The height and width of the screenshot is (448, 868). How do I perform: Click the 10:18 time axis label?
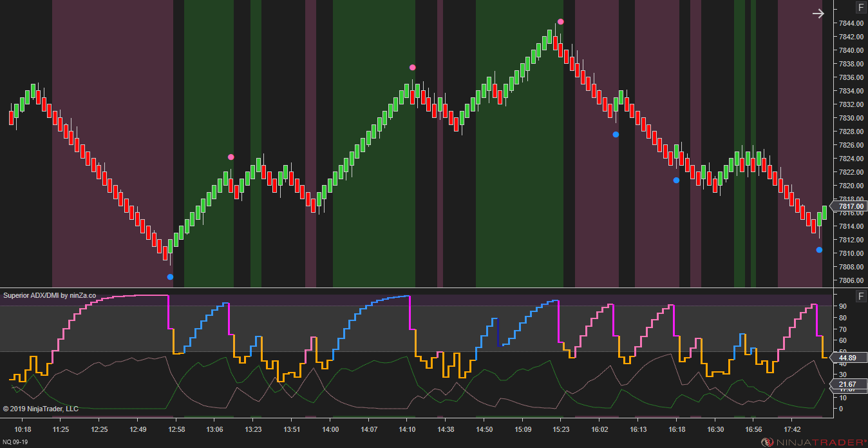[23, 429]
